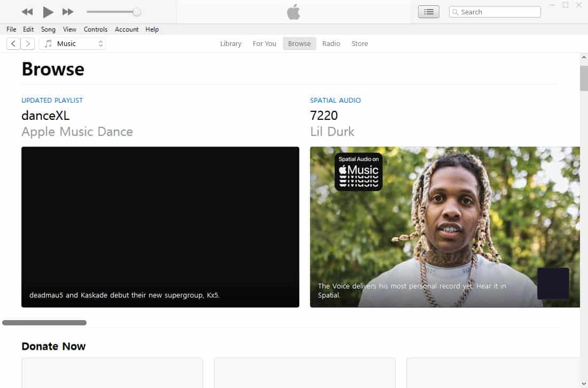Open the Apple Music Dance curator link

click(x=78, y=132)
